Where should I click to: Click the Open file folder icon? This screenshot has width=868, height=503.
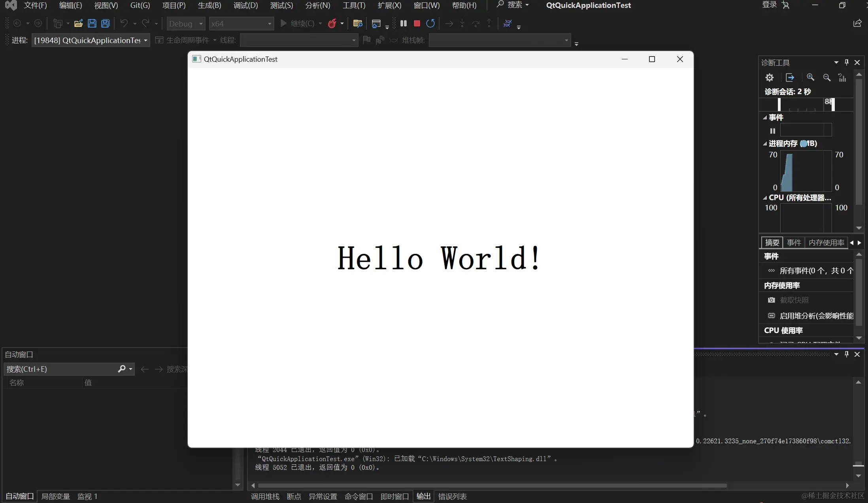(78, 23)
